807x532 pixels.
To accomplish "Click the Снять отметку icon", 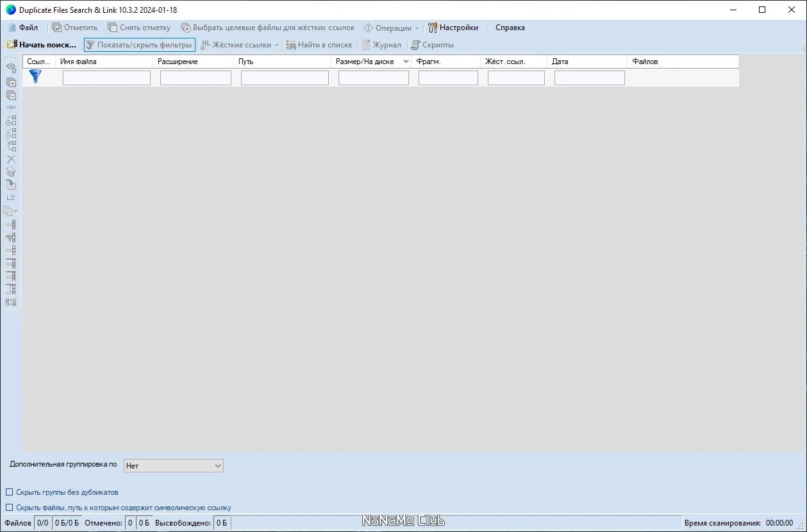I will pos(113,28).
